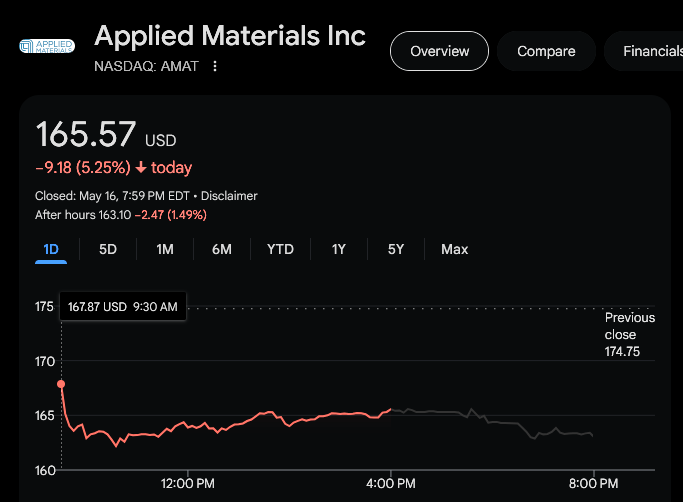683x502 pixels.
Task: Select the 5Y chart range
Action: (x=396, y=249)
